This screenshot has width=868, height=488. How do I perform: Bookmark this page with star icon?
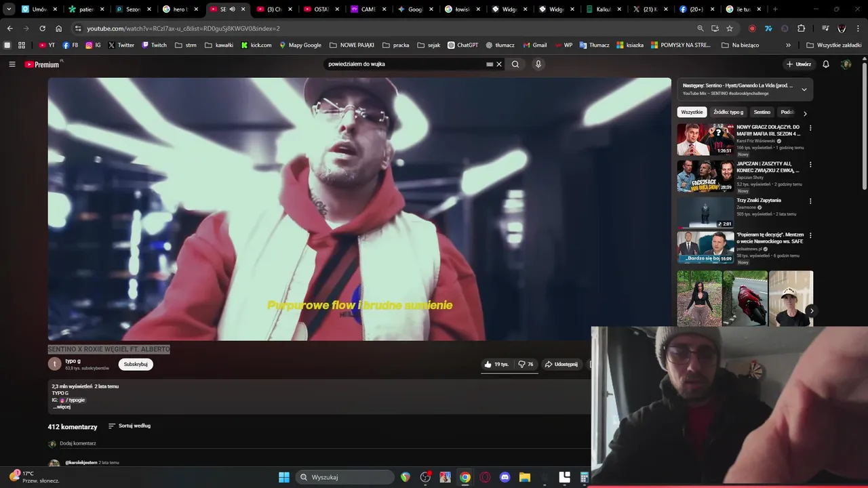click(730, 28)
